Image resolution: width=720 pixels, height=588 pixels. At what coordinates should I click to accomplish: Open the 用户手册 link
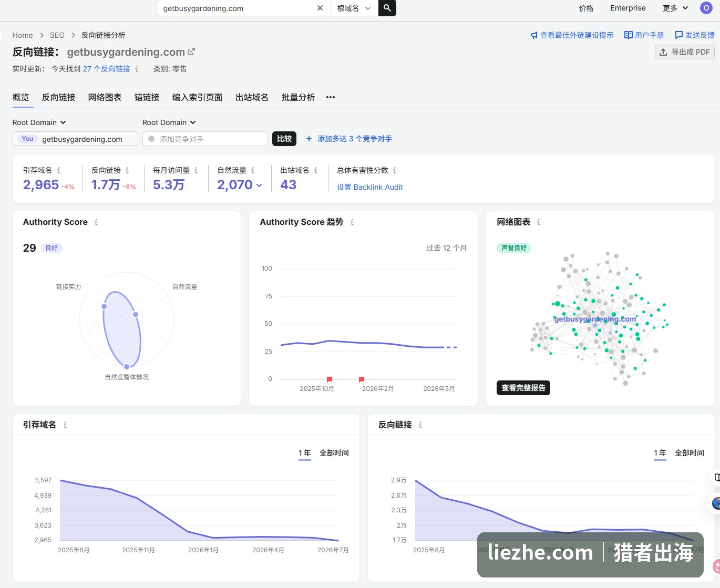pyautogui.click(x=644, y=35)
